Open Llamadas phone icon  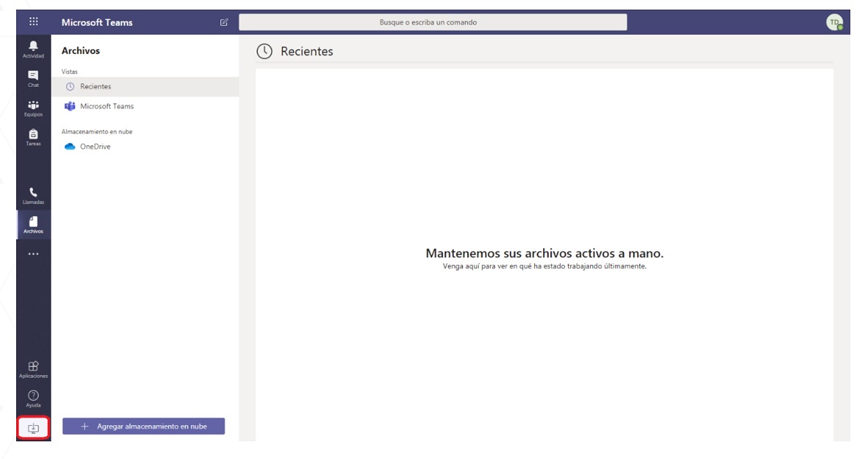point(33,195)
